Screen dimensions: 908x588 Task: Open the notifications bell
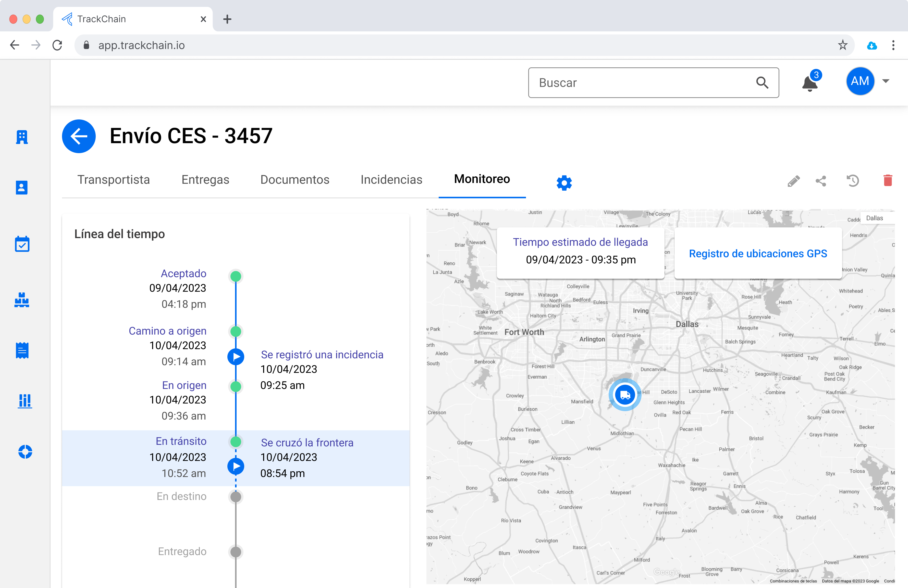pos(809,83)
